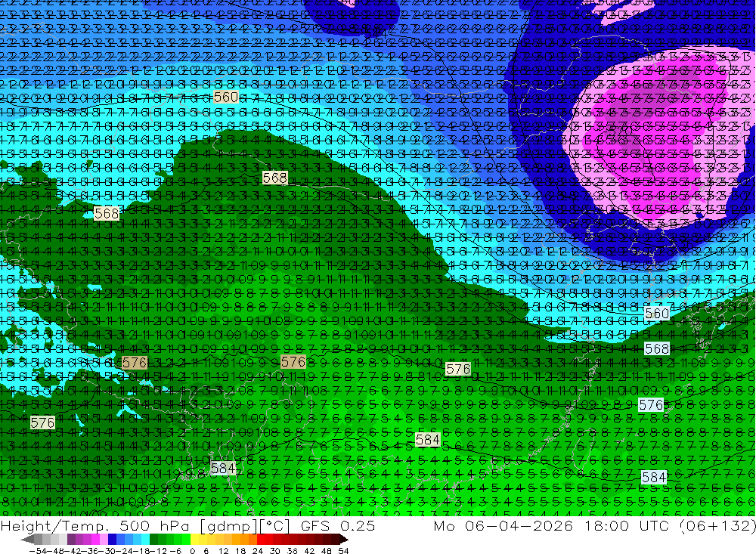Click the cyan swatch left of -18 in the legend
This screenshot has width=756, height=554.
click(145, 540)
